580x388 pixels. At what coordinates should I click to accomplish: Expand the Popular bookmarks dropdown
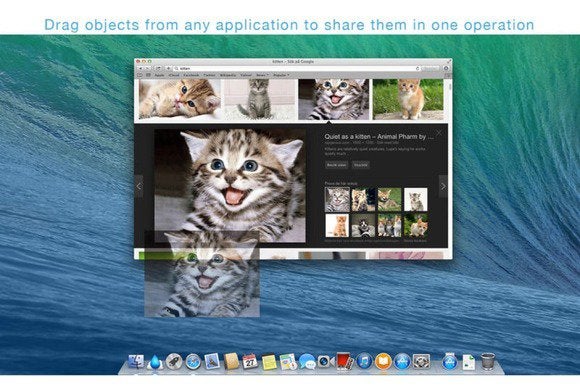tap(281, 75)
